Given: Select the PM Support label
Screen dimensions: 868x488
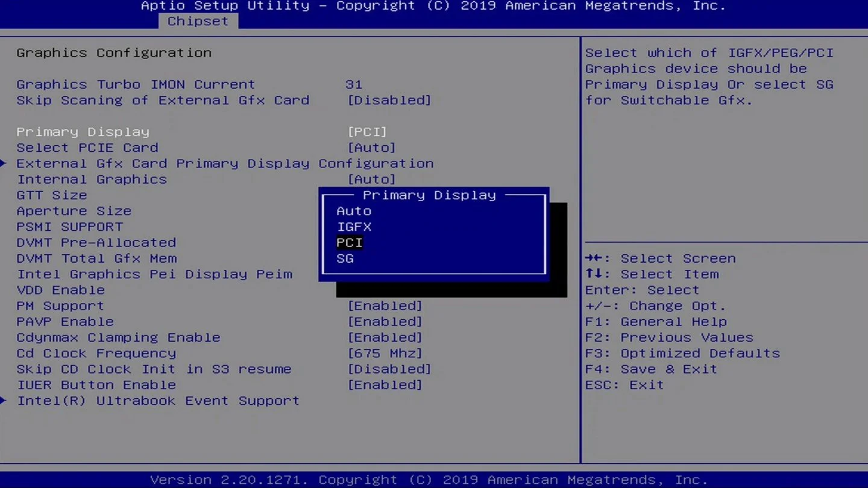Looking at the screenshot, I should (x=60, y=305).
